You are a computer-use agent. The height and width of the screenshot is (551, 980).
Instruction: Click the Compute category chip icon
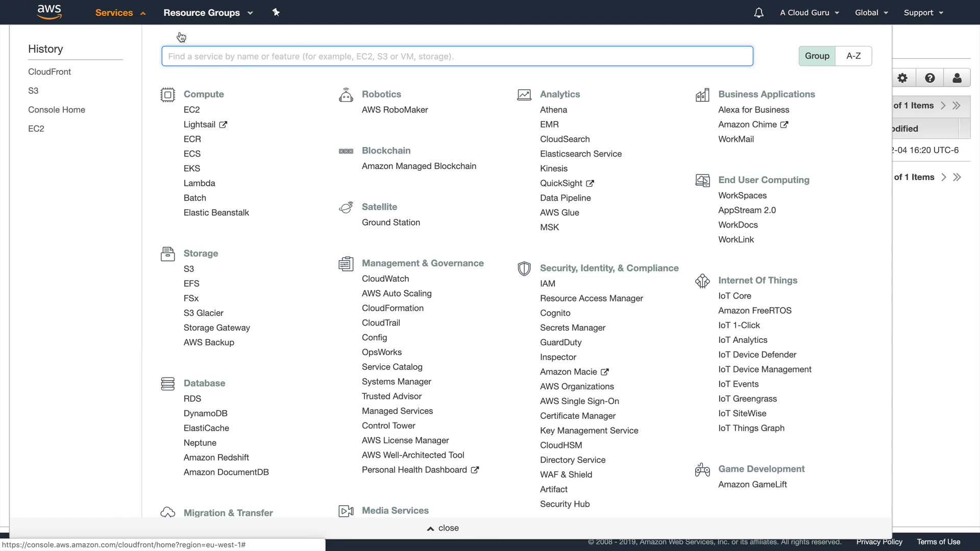coord(167,95)
